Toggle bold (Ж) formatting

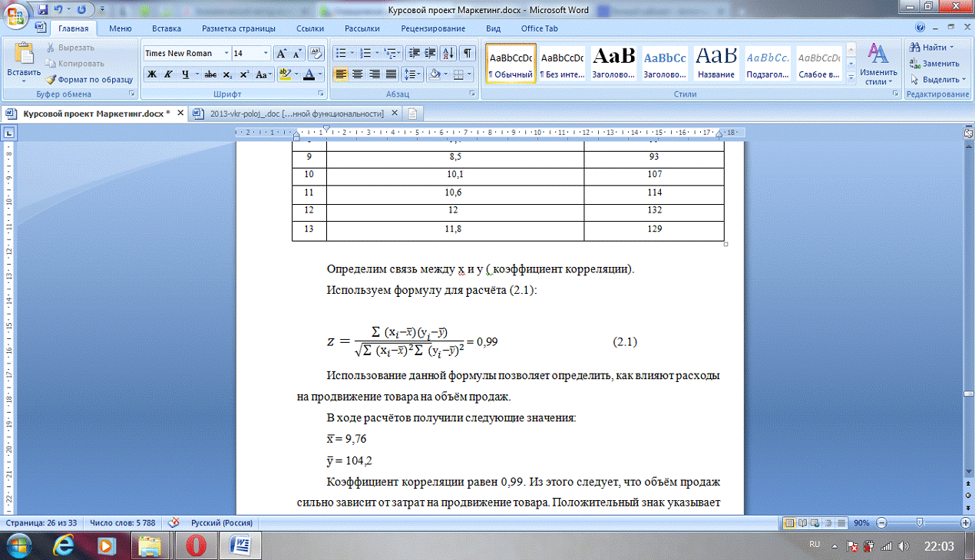151,74
